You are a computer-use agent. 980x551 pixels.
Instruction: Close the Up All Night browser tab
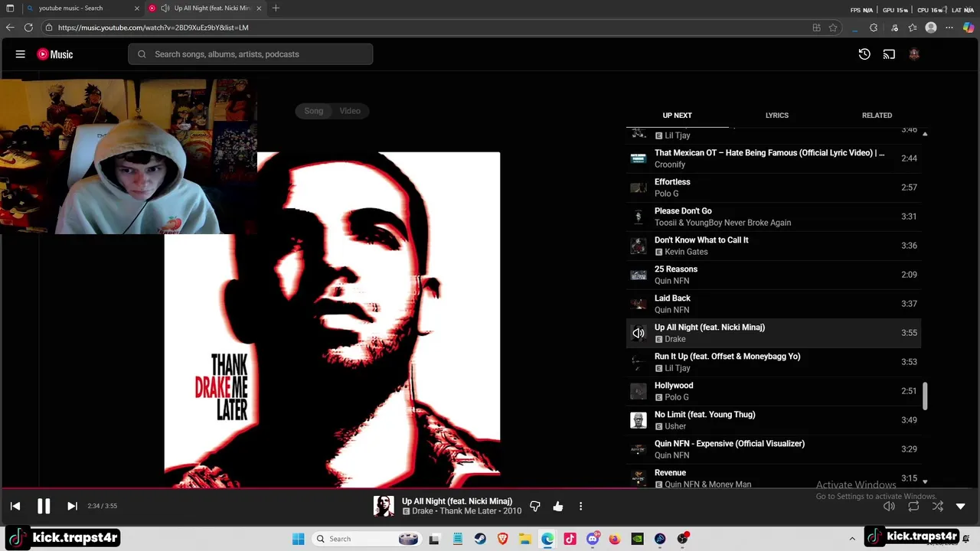click(259, 8)
